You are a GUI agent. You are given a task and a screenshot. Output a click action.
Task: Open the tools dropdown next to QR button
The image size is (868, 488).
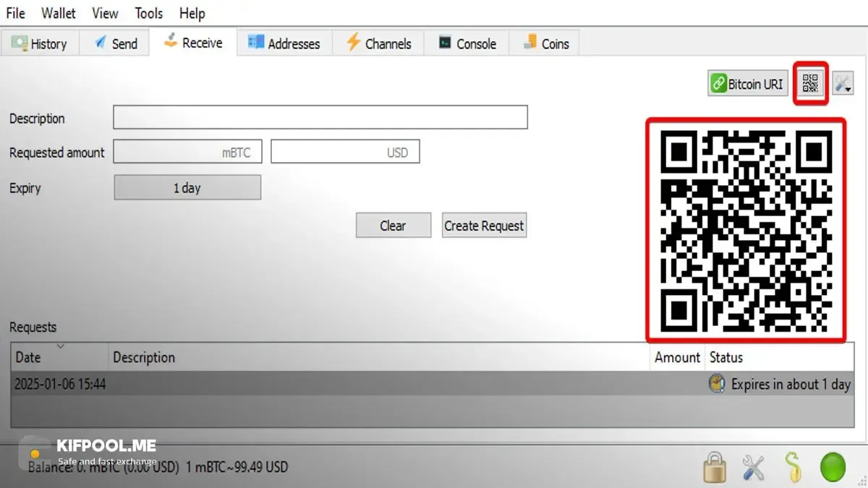(843, 84)
